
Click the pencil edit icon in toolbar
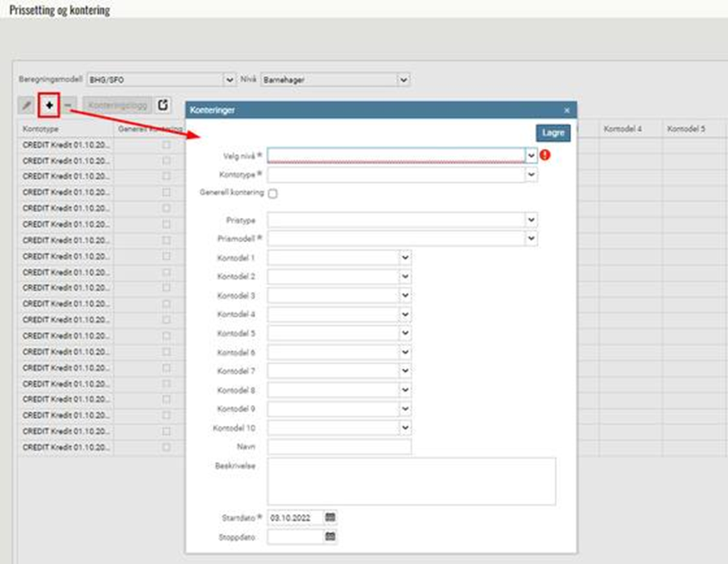(27, 105)
